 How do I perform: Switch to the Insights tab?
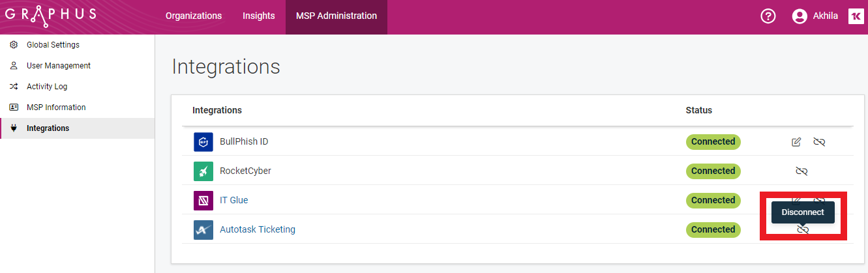tap(259, 16)
